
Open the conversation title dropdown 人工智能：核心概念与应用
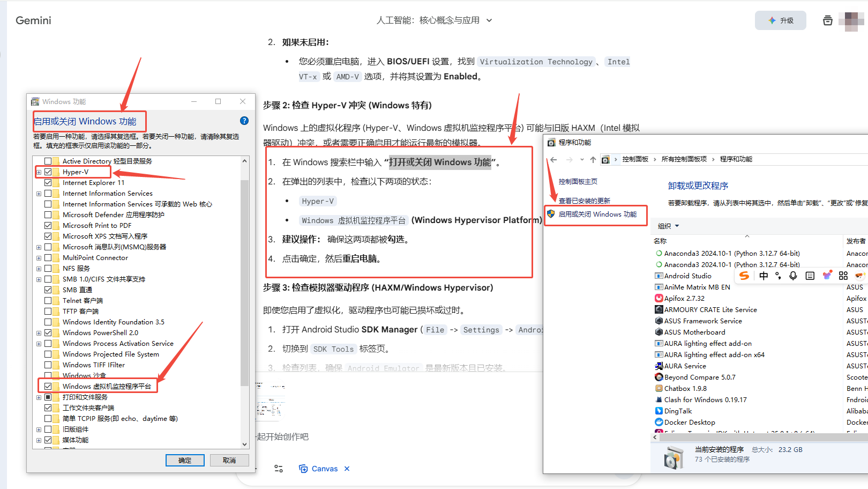coord(434,20)
